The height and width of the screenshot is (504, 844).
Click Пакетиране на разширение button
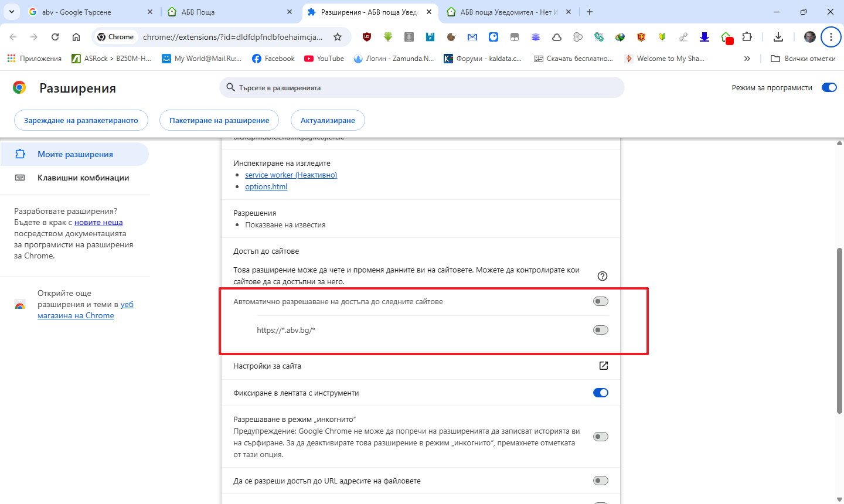219,120
